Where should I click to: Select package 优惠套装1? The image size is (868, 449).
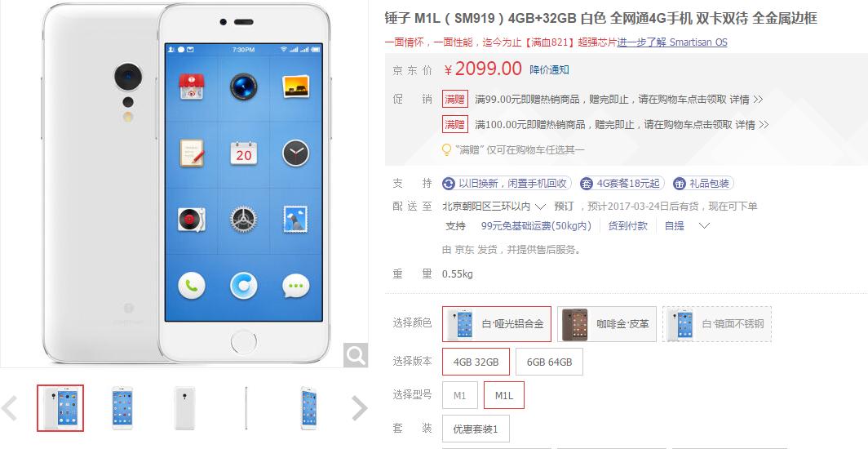coord(476,429)
